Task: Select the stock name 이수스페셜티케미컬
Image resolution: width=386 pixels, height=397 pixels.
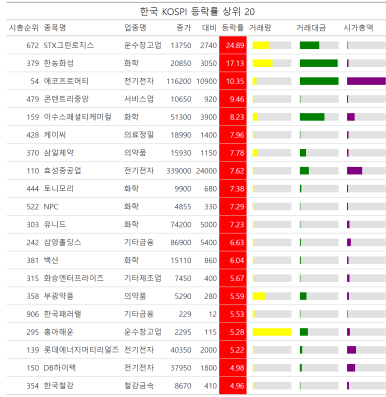Action: [x=77, y=117]
